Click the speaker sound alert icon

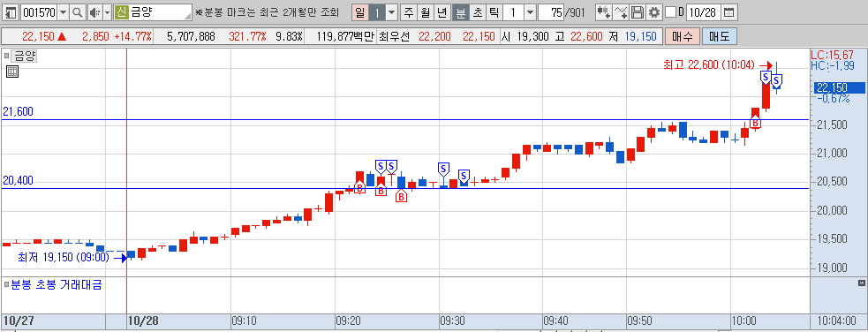[94, 12]
